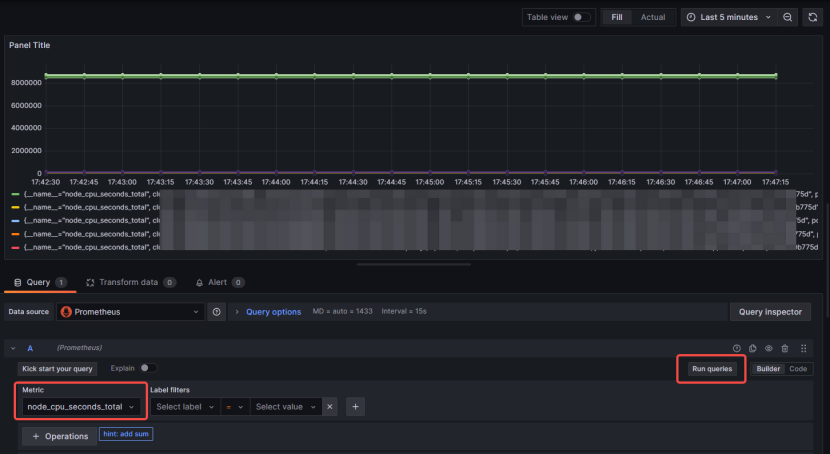
Task: Click the query A help icon
Action: (737, 348)
